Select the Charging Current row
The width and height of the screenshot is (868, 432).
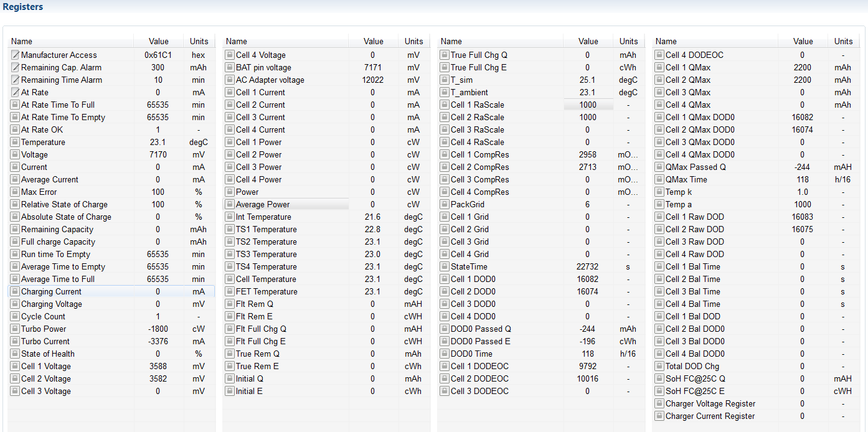(x=111, y=291)
